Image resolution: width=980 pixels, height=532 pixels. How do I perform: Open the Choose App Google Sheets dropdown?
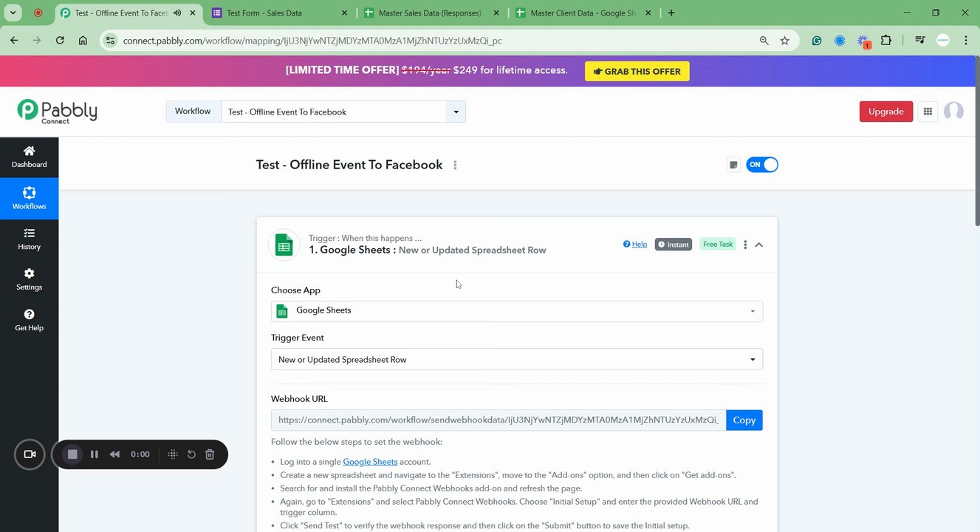tap(517, 311)
